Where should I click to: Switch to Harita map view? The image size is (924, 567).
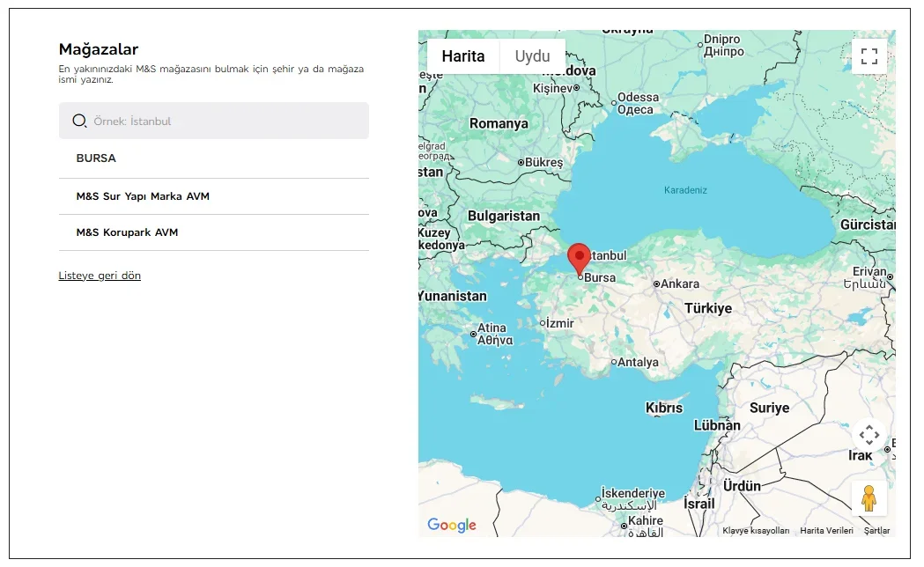(x=463, y=56)
